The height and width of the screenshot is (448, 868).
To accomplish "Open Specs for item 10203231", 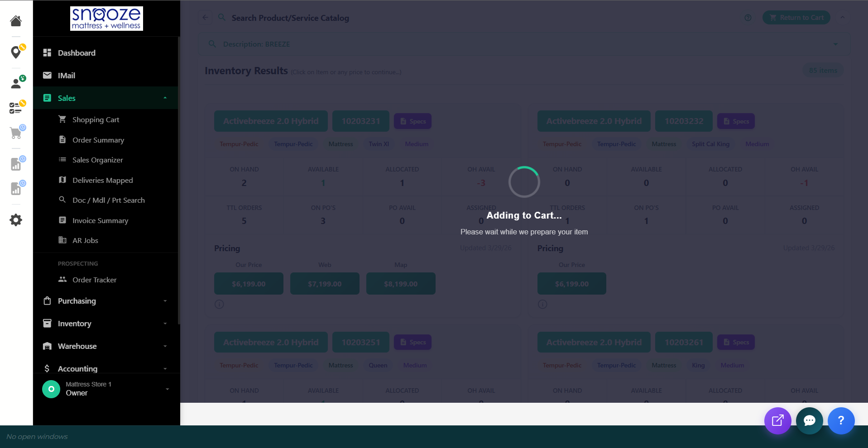I will 412,121.
